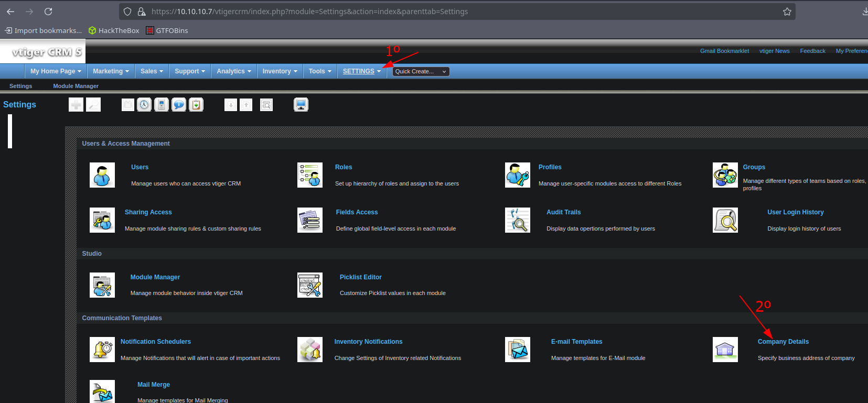Open the calculator toolbar icon

162,105
